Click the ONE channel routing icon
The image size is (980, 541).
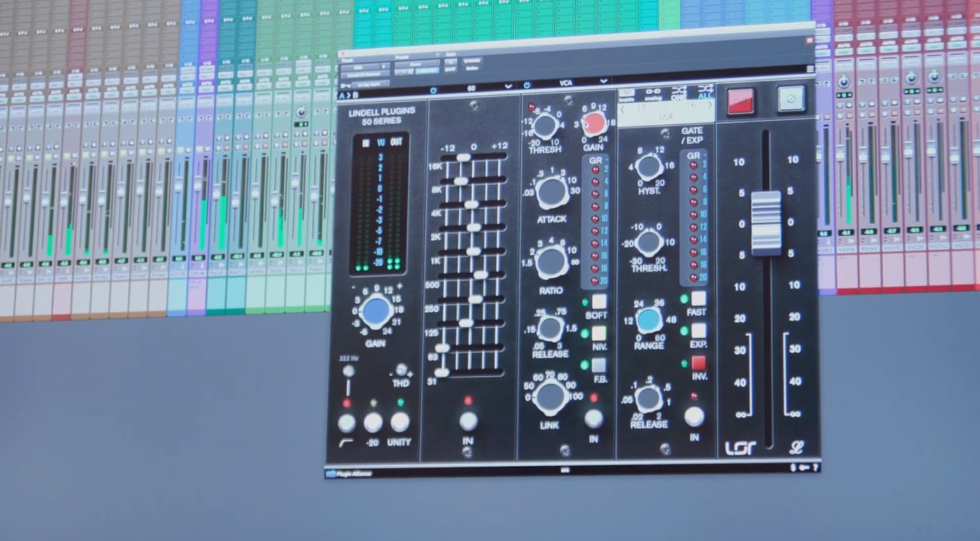679,92
